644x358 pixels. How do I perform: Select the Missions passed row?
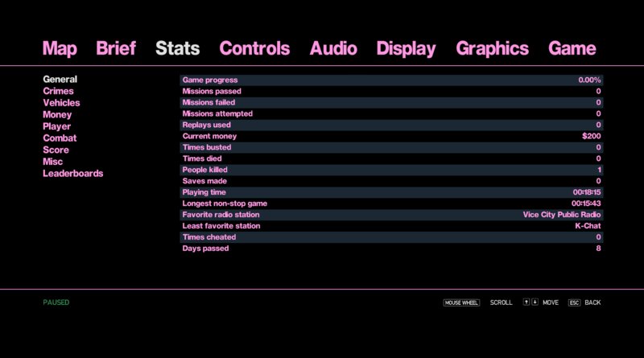(x=391, y=91)
